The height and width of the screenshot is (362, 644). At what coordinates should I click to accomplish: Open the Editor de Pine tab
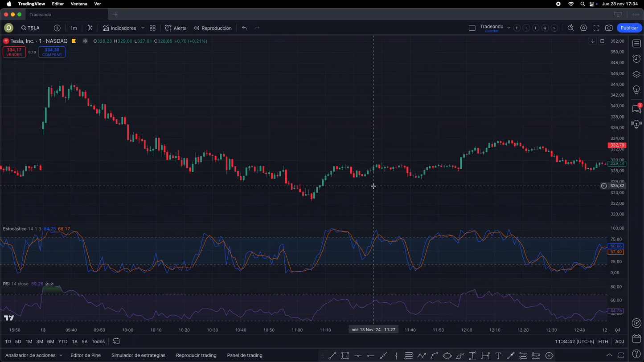[86, 355]
